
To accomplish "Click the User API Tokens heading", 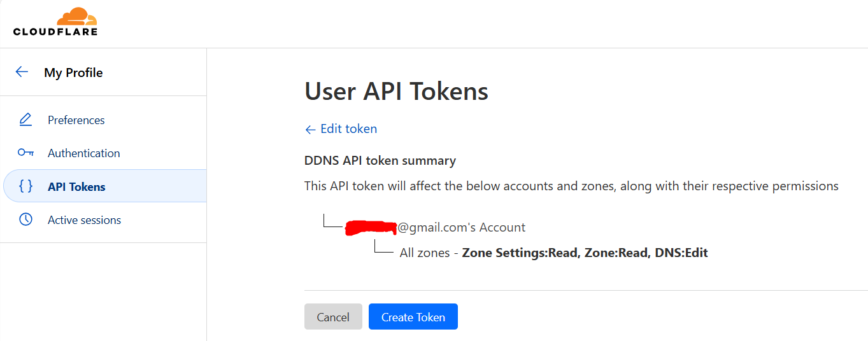I will tap(396, 92).
